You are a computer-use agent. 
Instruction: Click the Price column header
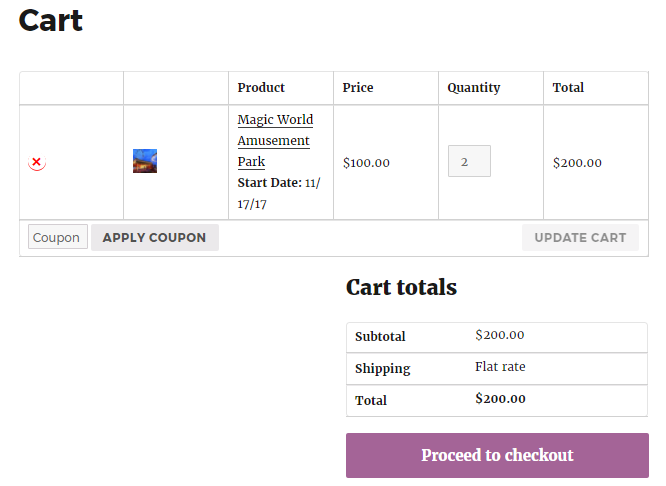358,88
